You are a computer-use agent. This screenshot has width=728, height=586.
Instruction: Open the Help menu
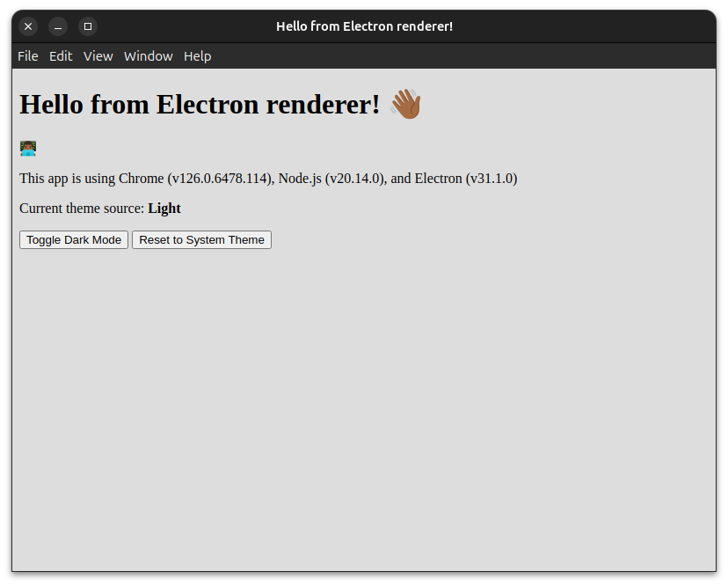pos(197,56)
